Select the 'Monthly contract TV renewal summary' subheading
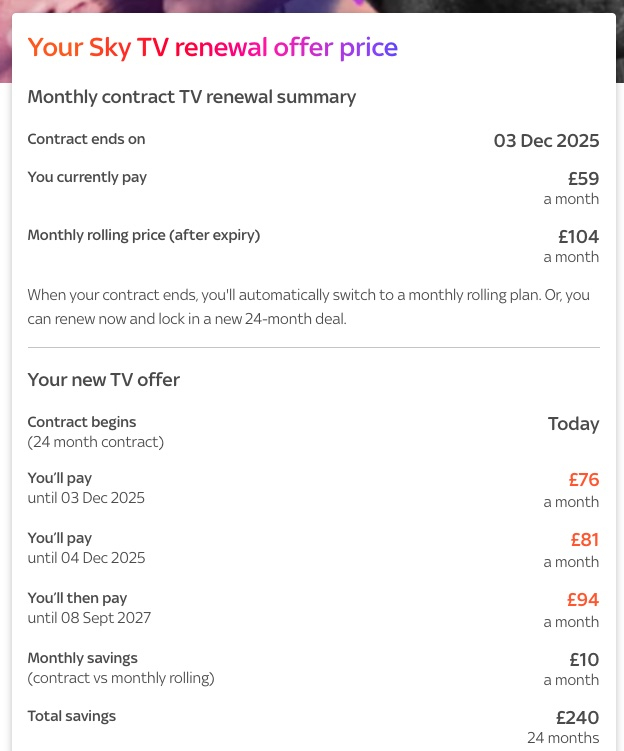 pos(192,97)
